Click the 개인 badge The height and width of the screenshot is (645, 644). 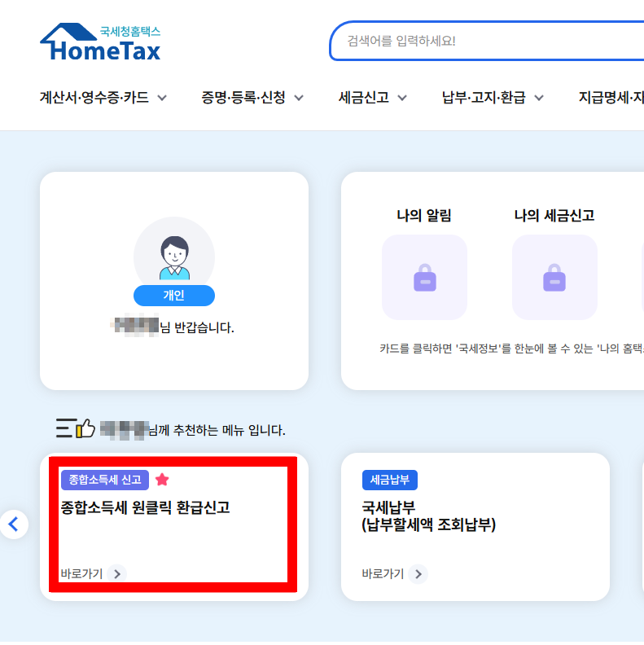pyautogui.click(x=174, y=296)
